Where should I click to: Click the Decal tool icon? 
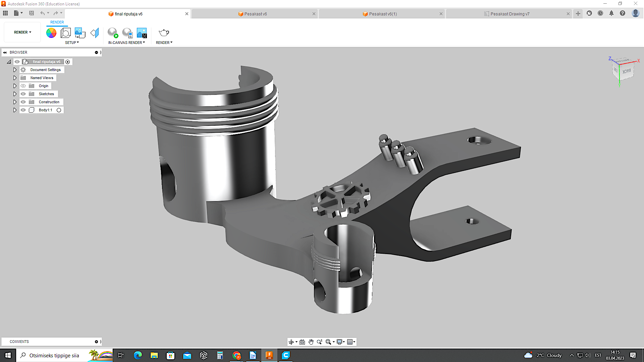80,33
